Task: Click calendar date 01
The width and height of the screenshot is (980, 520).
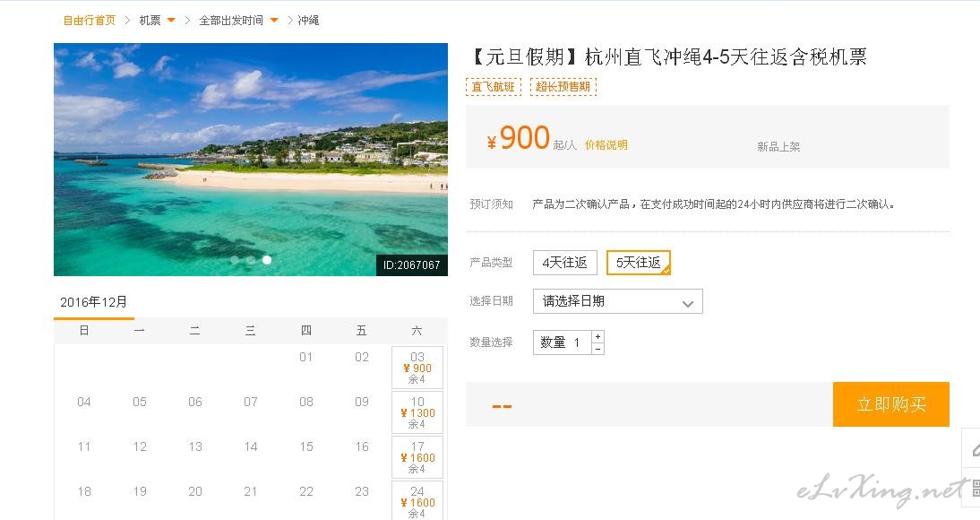Action: point(305,358)
